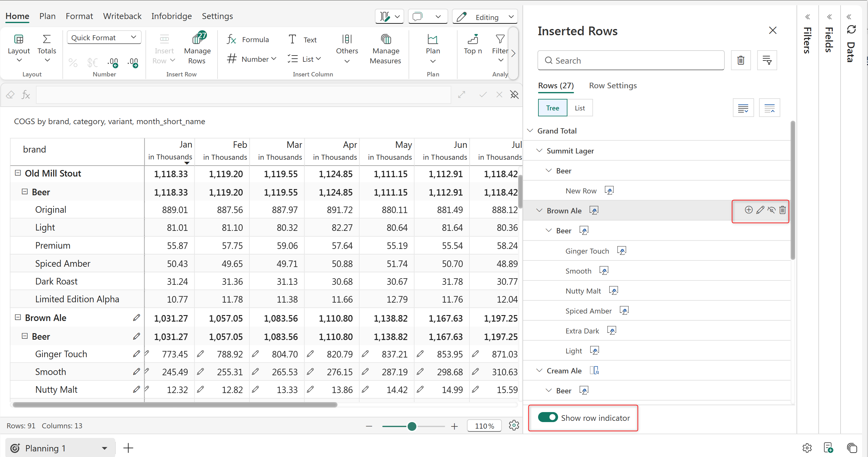Collapse Old Mill Stout row group
Screen dimensions: 868x457
18,173
